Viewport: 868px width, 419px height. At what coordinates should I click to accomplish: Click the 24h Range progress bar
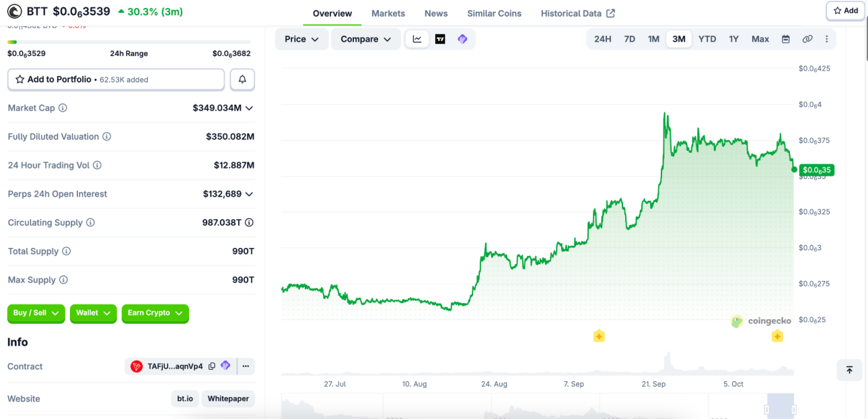tap(129, 42)
